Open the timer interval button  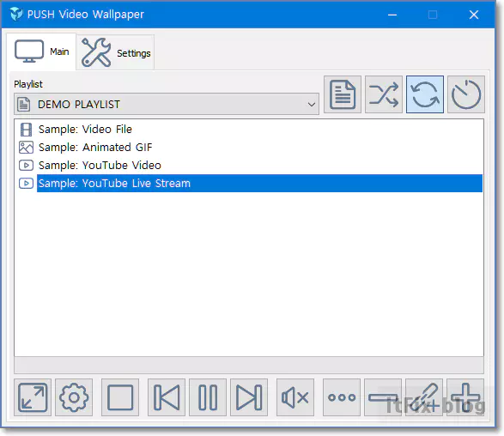pyautogui.click(x=466, y=94)
